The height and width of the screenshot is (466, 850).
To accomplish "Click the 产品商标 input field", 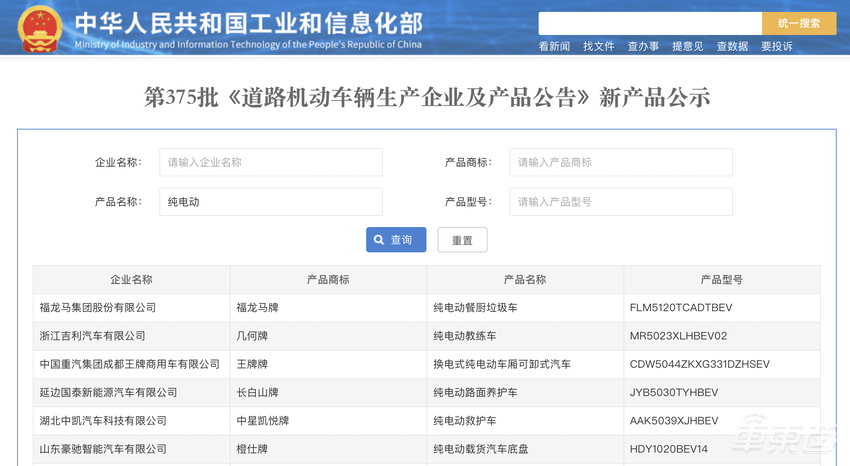I will 620,162.
